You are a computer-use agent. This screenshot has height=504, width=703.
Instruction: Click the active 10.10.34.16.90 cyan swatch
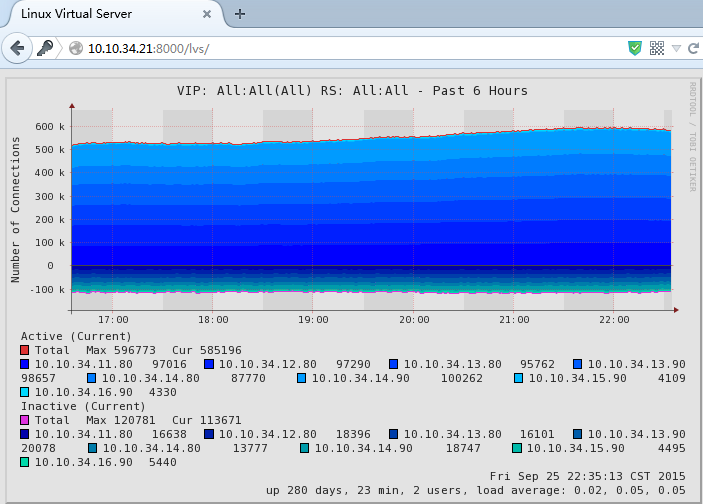[25, 392]
